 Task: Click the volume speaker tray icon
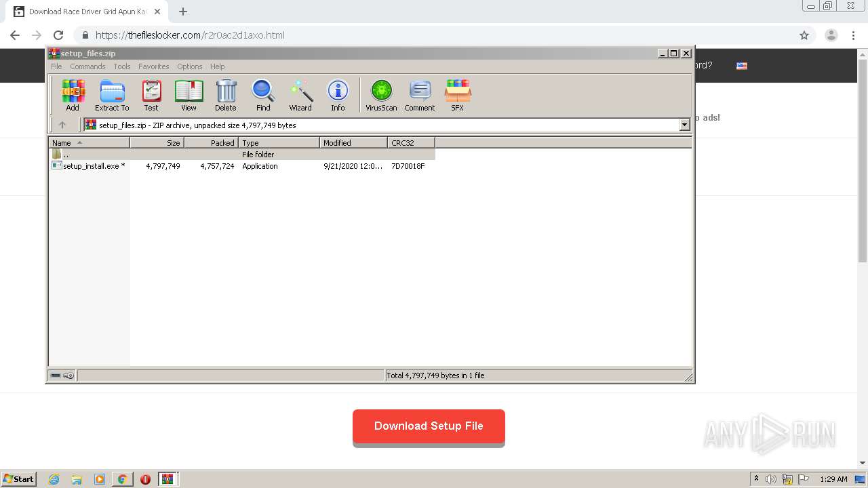point(771,479)
